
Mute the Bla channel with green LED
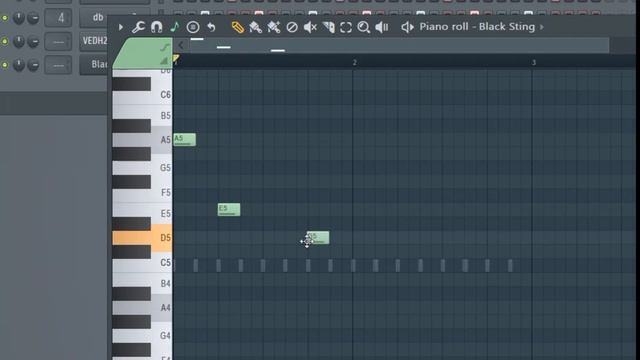coord(5,65)
